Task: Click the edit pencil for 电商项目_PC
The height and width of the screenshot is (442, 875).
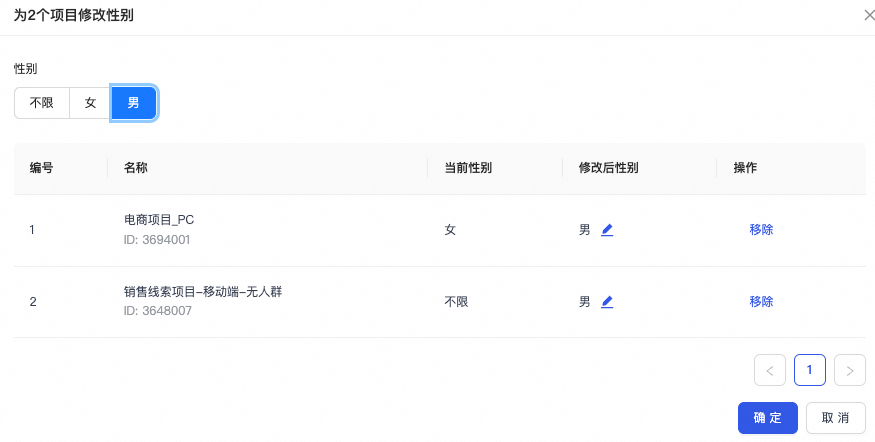Action: 607,230
